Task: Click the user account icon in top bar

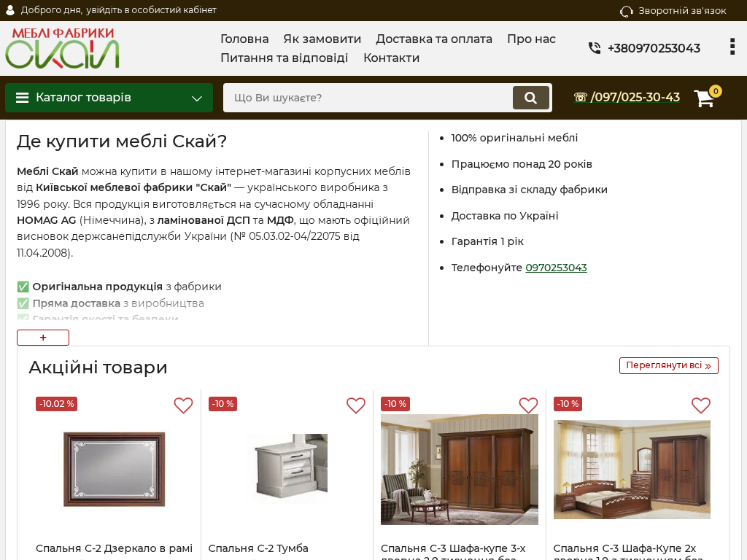Action: tap(10, 10)
